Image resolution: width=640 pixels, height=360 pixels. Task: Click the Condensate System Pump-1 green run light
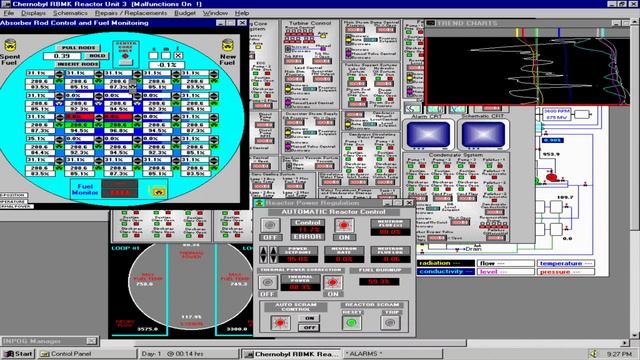pos(411,166)
